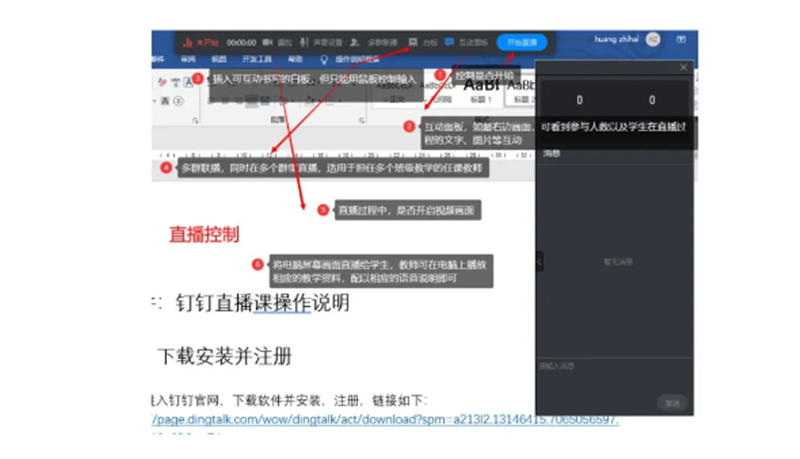Viewport: 800px width, 459px height.
Task: Click the enclosed character 字 circle icon
Action: [x=178, y=101]
